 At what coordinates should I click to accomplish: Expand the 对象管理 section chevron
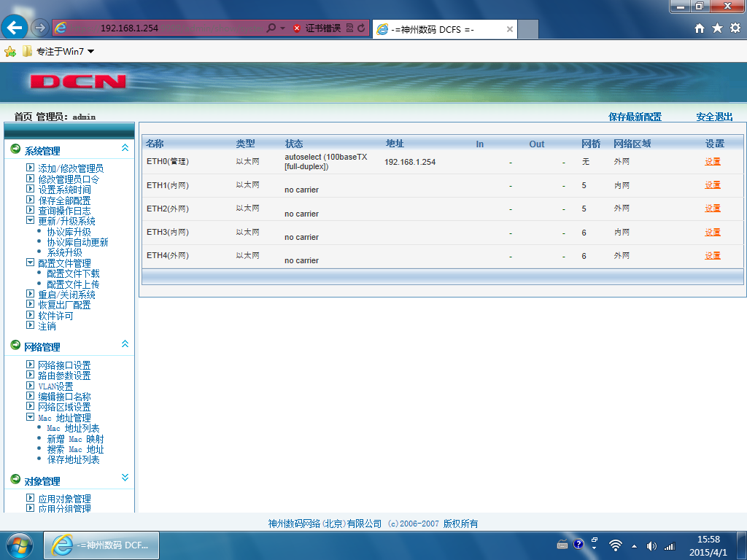coord(125,477)
